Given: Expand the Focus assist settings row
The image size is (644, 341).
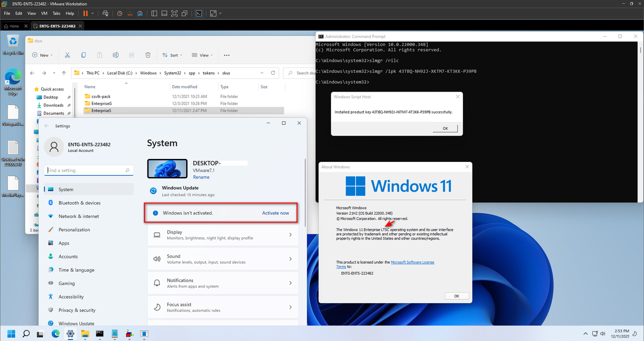Looking at the screenshot, I should click(223, 307).
